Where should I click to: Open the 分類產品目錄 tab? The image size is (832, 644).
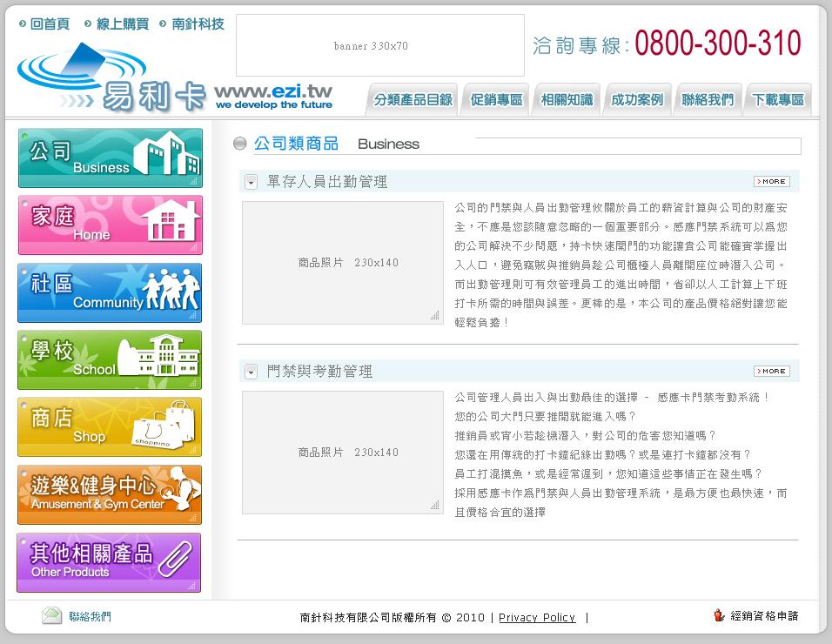(413, 100)
